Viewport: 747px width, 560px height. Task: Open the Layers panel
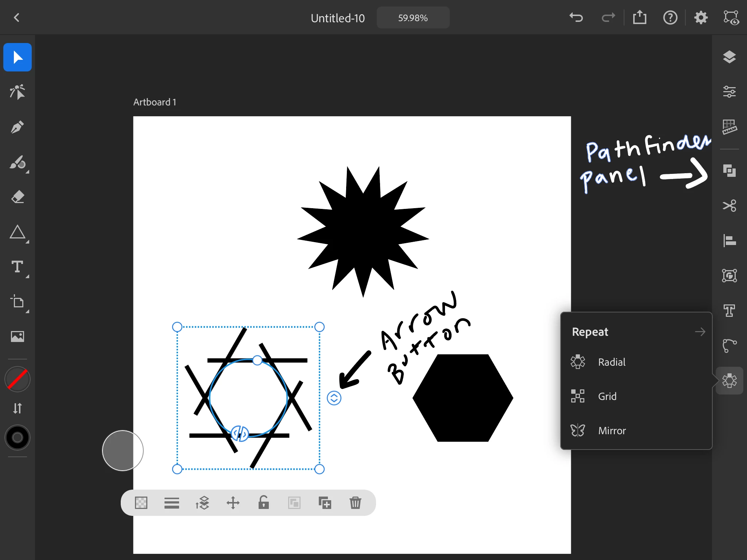729,57
